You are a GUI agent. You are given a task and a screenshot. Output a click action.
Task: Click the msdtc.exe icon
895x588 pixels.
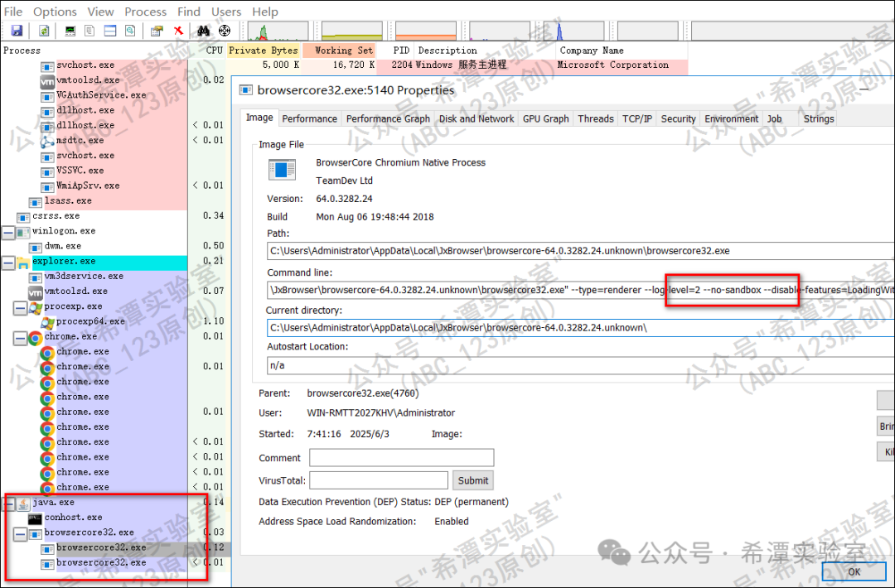(x=47, y=141)
